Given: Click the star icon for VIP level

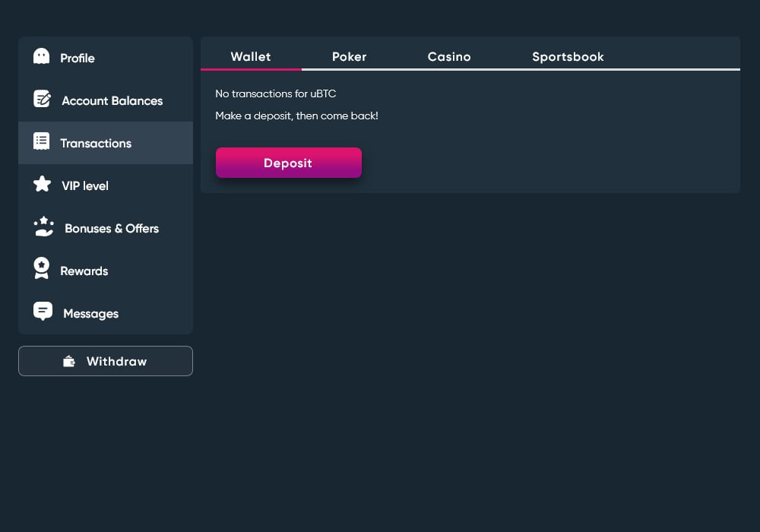Looking at the screenshot, I should click(x=43, y=185).
